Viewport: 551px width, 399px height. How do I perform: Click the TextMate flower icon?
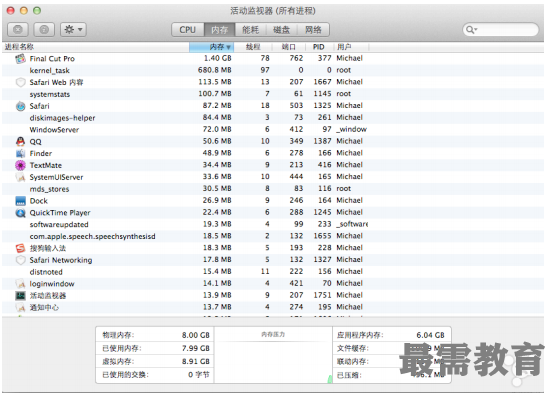point(20,165)
